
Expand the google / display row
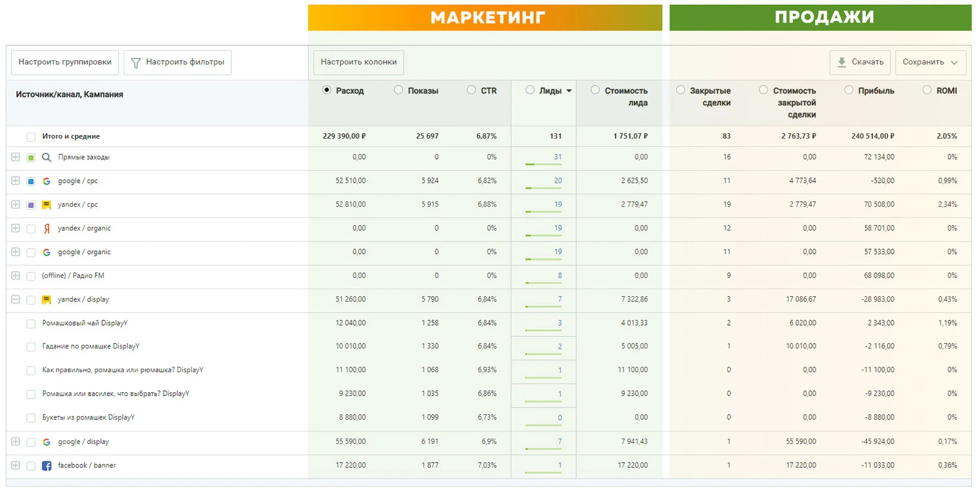tap(16, 442)
